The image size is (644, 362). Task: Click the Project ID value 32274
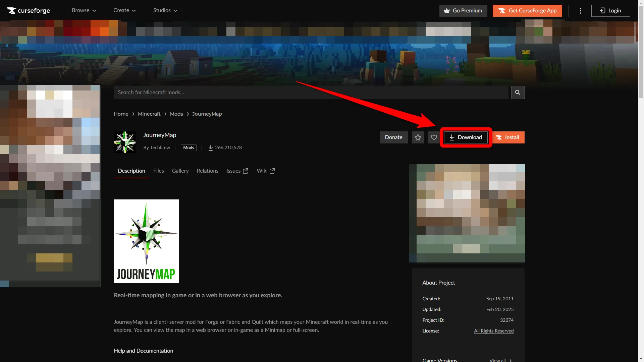506,320
